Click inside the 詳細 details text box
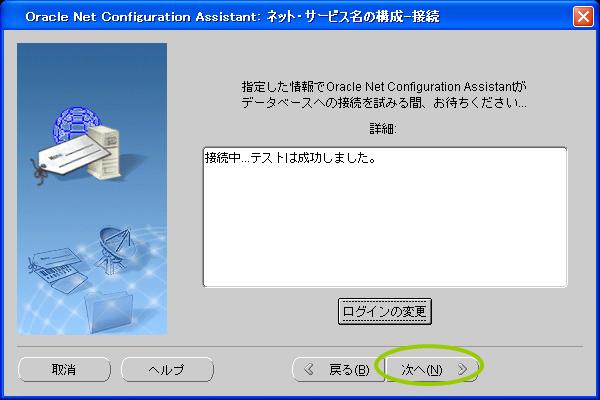This screenshot has height=400, width=600. 385,217
